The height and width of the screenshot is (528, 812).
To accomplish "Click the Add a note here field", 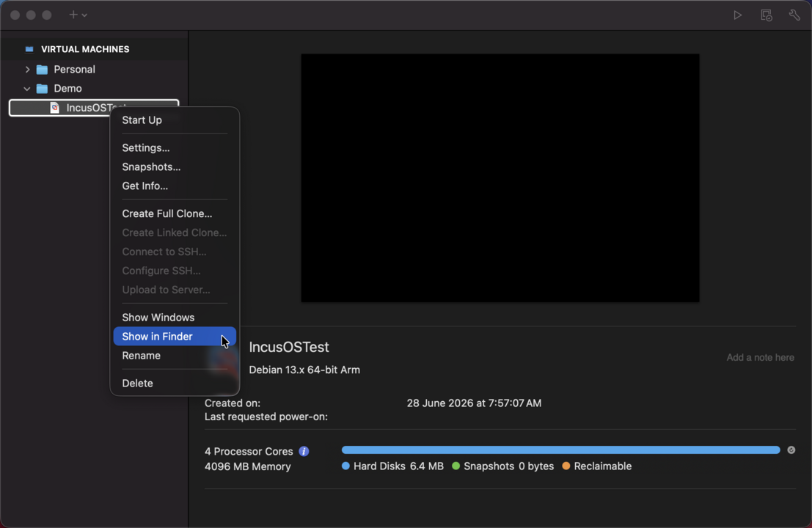I will pyautogui.click(x=760, y=357).
